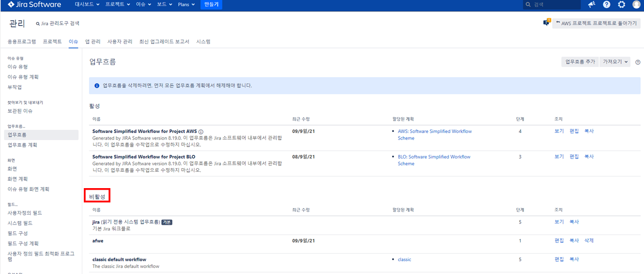Open the 대시보드 dropdown menu
This screenshot has height=274, width=644.
pos(86,5)
